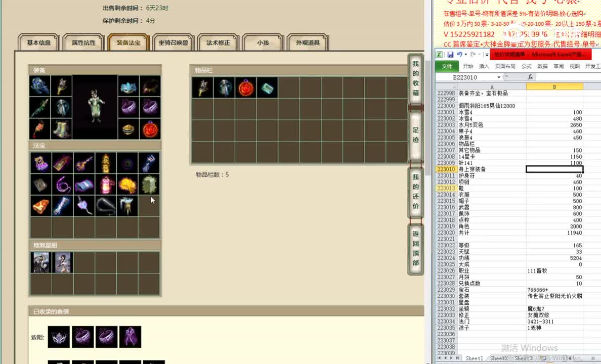
Task: Switch to Sheet2 tab in Excel
Action: click(499, 358)
